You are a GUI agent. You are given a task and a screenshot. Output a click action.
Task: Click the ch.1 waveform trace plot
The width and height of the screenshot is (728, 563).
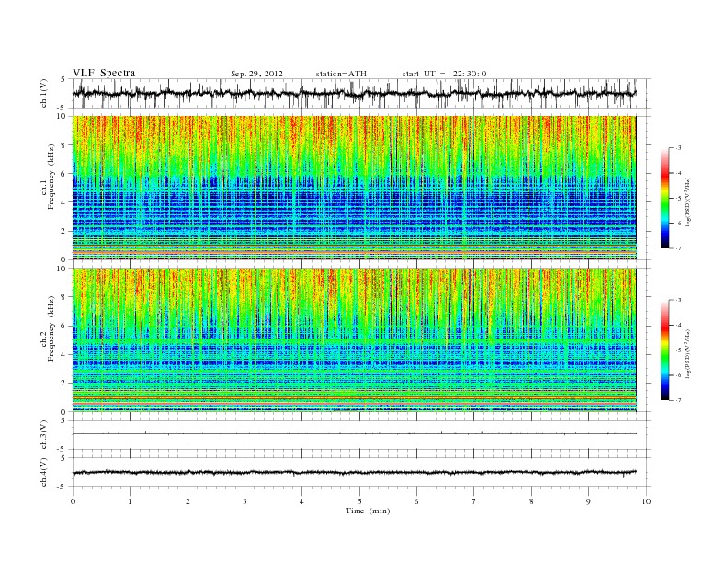354,93
